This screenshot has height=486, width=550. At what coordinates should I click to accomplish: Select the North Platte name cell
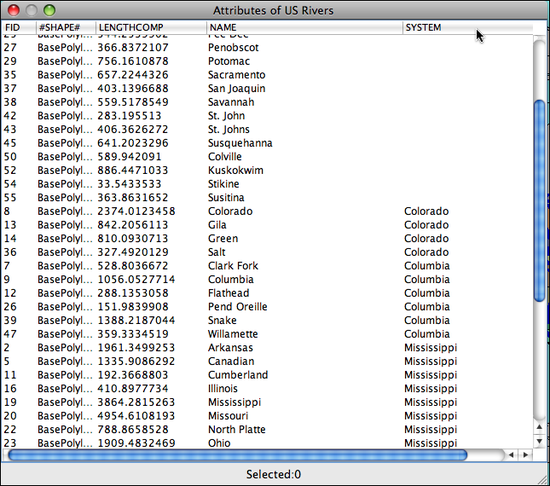tap(237, 430)
